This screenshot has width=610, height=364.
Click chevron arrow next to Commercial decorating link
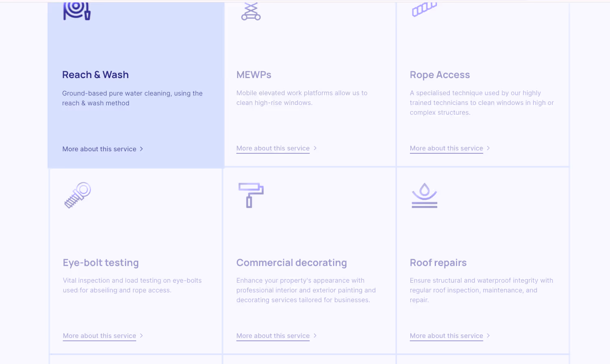(315, 336)
